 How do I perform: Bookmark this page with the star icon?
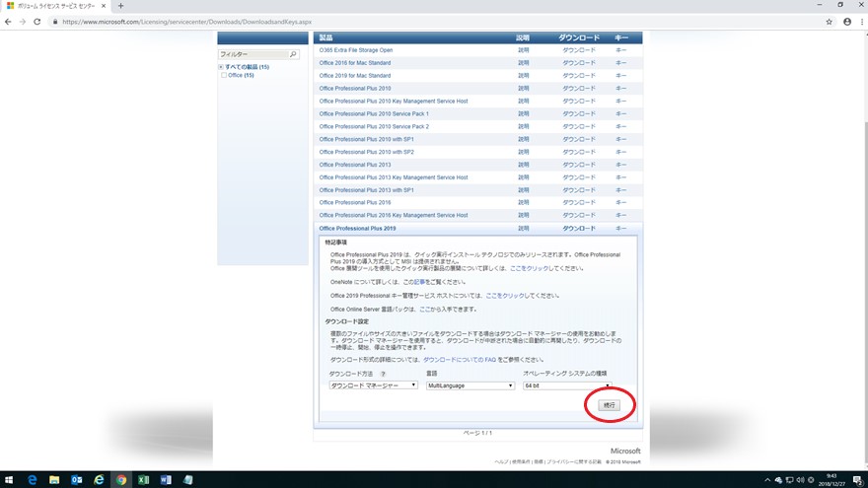click(829, 22)
